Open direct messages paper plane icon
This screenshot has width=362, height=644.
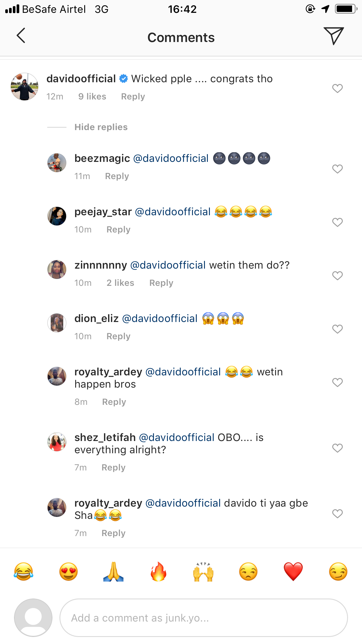(x=333, y=36)
